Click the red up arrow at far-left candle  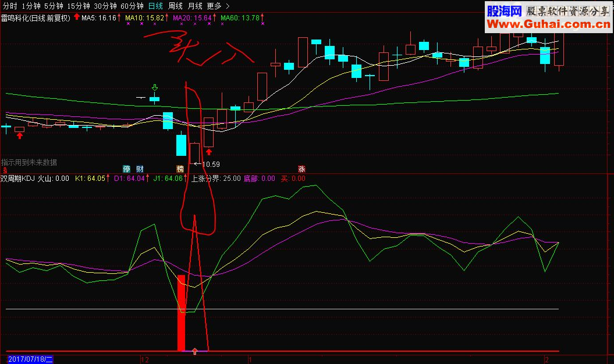pos(20,136)
